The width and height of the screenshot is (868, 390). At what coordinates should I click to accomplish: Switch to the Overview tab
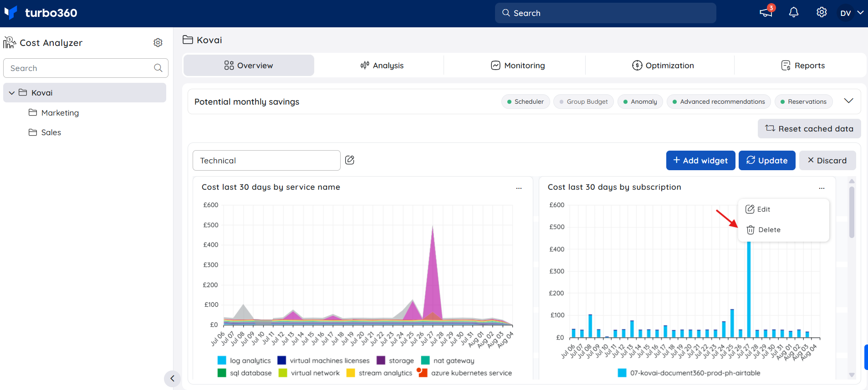[x=249, y=66]
